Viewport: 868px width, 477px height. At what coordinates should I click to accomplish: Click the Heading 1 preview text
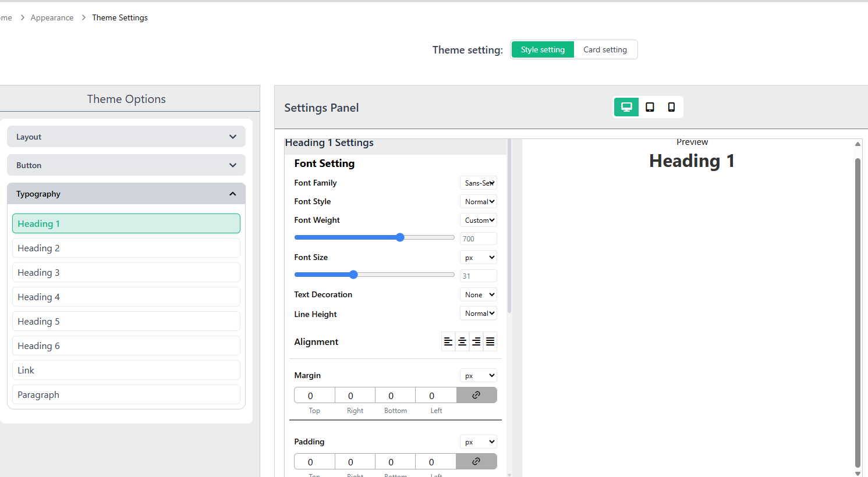[692, 161]
